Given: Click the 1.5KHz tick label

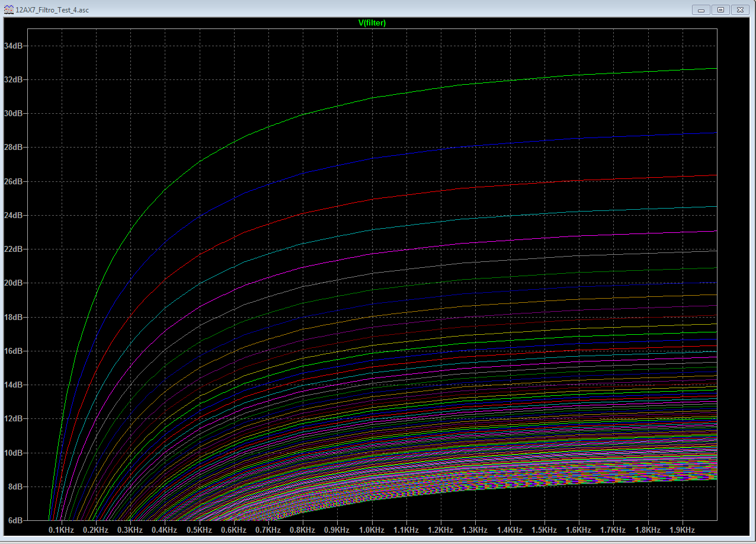Looking at the screenshot, I should click(x=544, y=530).
